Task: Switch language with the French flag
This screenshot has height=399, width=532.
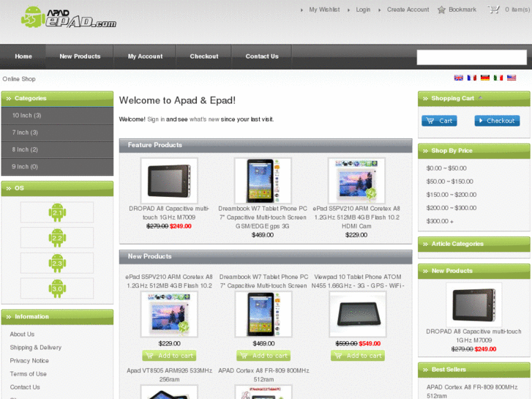Action: [471, 78]
